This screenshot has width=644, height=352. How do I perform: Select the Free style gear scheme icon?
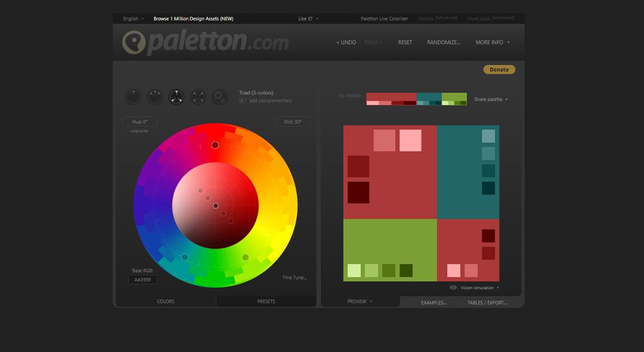coord(219,97)
